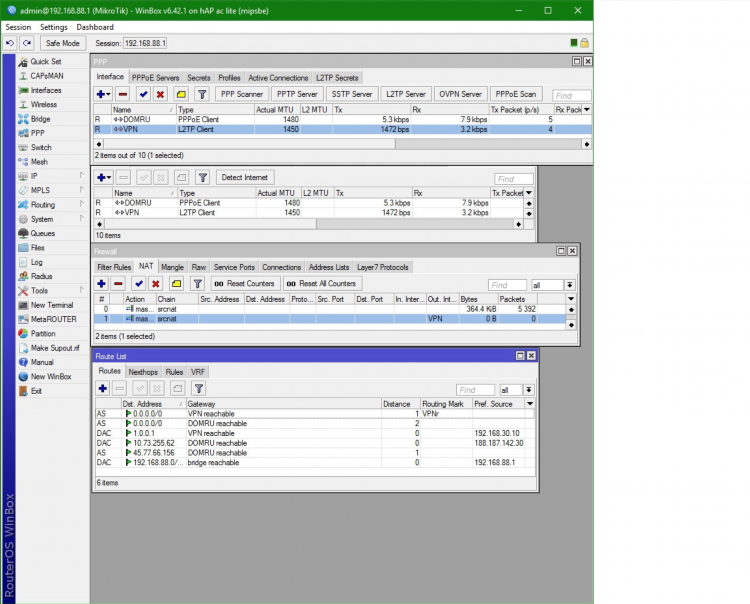The height and width of the screenshot is (604, 750).
Task: Enable selected PPP interface with checkmark
Action: point(143,94)
